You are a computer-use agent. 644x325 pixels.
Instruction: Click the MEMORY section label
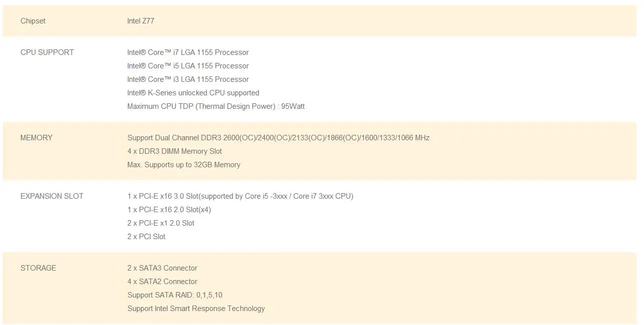[x=36, y=138]
